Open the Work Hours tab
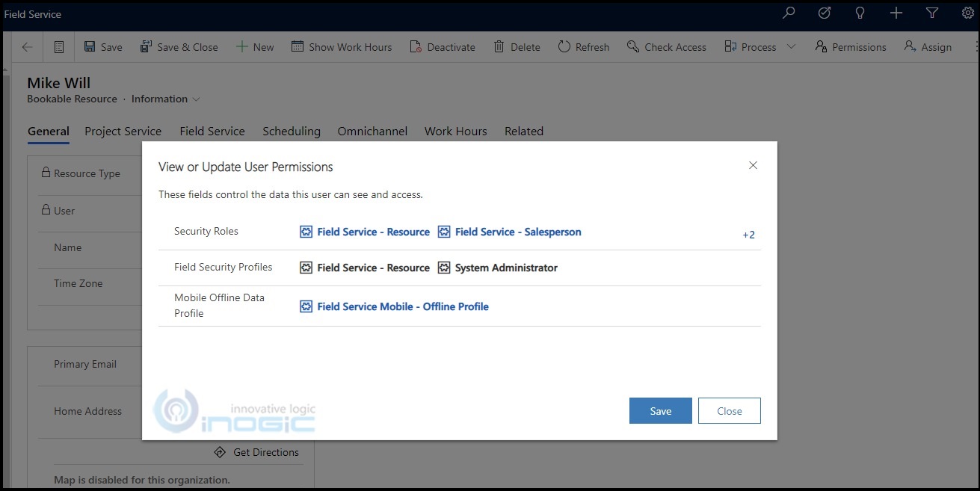Image resolution: width=980 pixels, height=491 pixels. (x=456, y=131)
